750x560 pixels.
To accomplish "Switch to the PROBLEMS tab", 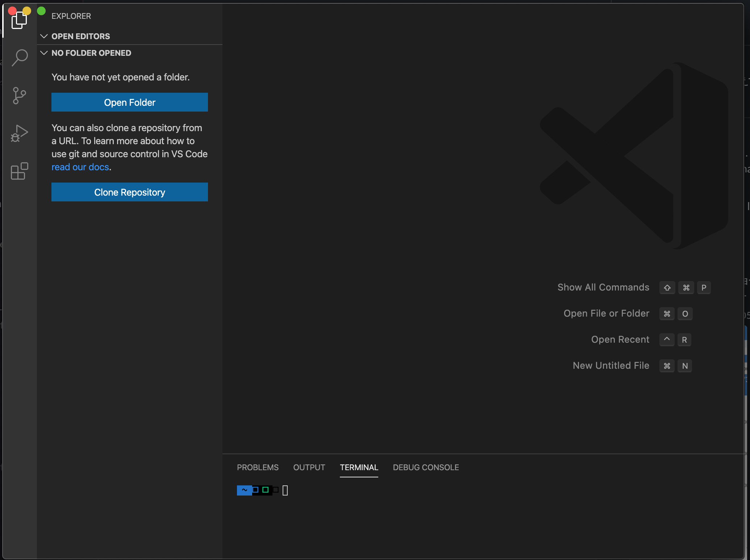I will pyautogui.click(x=258, y=467).
